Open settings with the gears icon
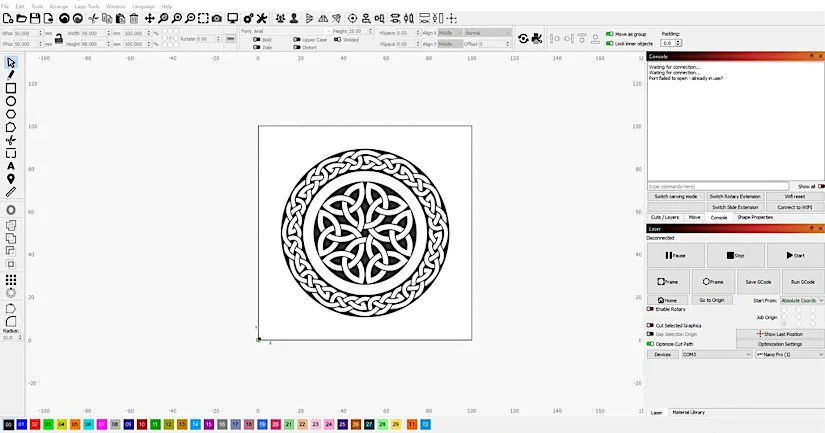This screenshot has width=825, height=433. click(248, 18)
